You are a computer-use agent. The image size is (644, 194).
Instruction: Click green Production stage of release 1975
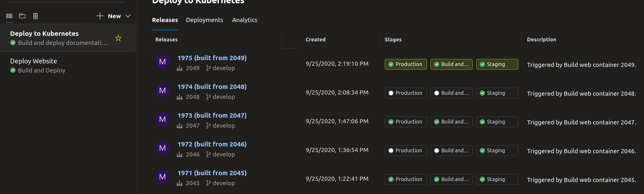pyautogui.click(x=406, y=64)
